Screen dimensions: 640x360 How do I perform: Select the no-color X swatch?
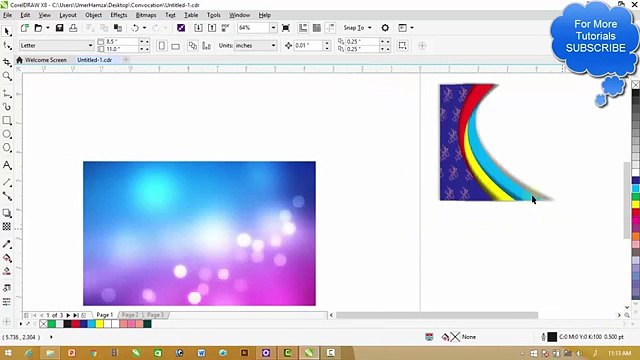(44, 324)
